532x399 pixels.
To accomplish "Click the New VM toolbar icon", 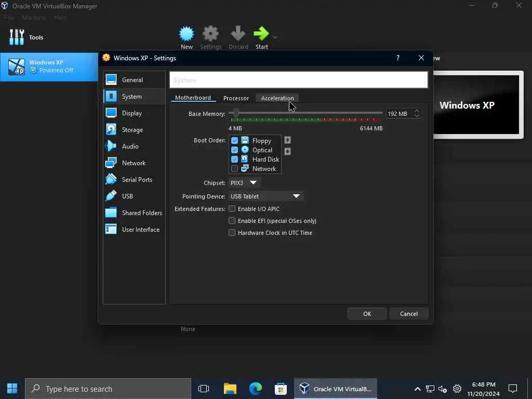I will point(187,37).
